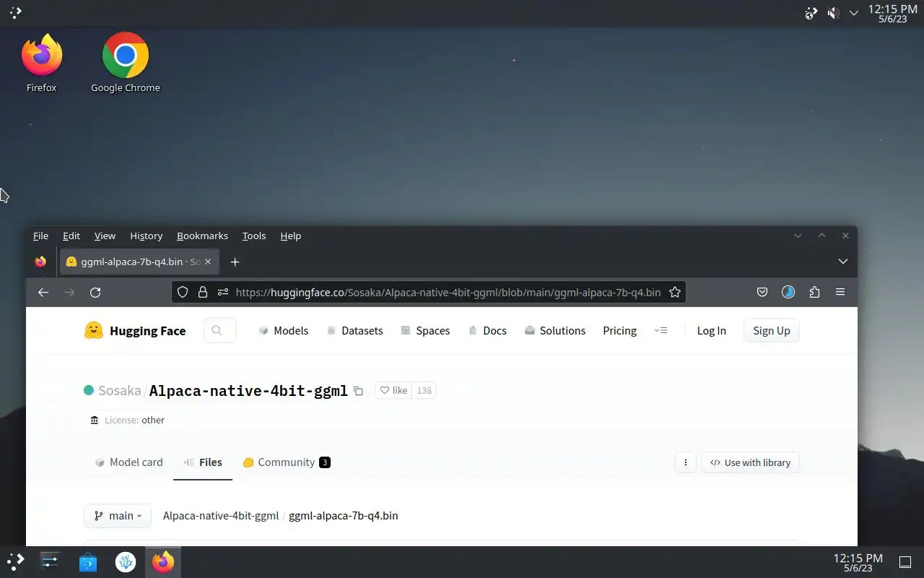Click the Log In link
Viewport: 924px width, 578px height.
tap(712, 331)
